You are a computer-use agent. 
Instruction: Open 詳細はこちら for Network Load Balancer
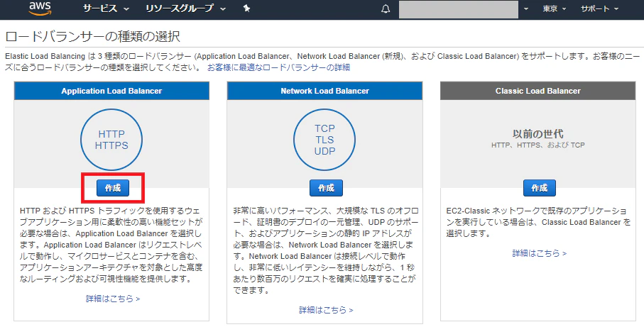click(326, 310)
